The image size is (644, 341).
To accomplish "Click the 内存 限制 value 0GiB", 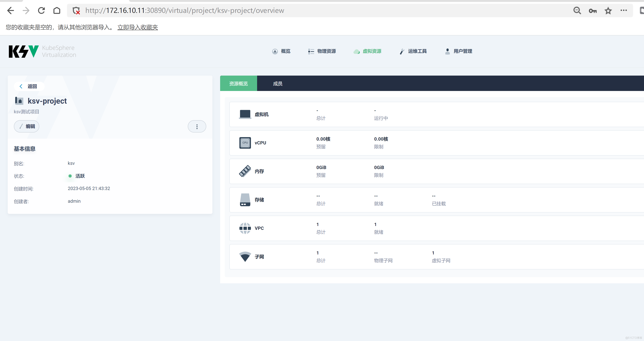I will coord(379,168).
